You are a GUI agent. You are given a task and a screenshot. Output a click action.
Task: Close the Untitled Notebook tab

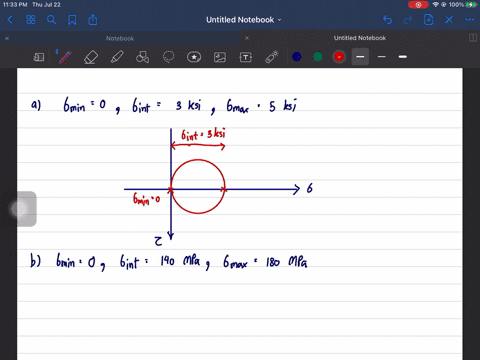coord(247,38)
